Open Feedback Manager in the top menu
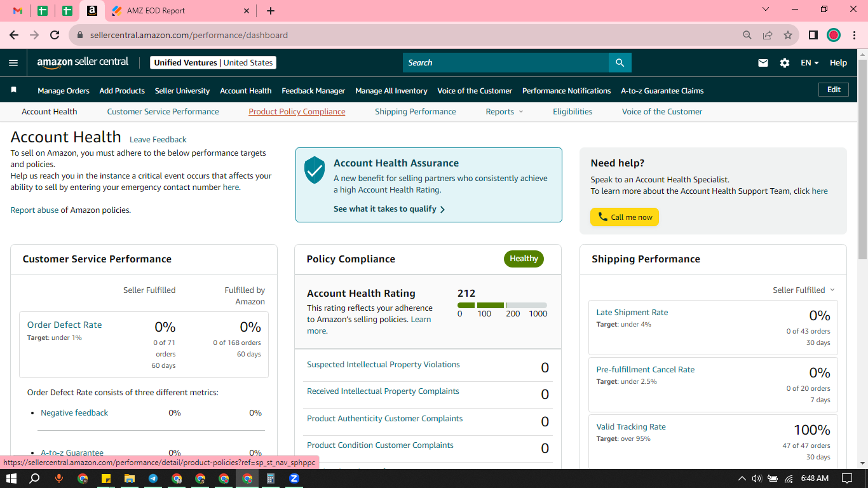Image resolution: width=868 pixels, height=488 pixels. pyautogui.click(x=313, y=91)
